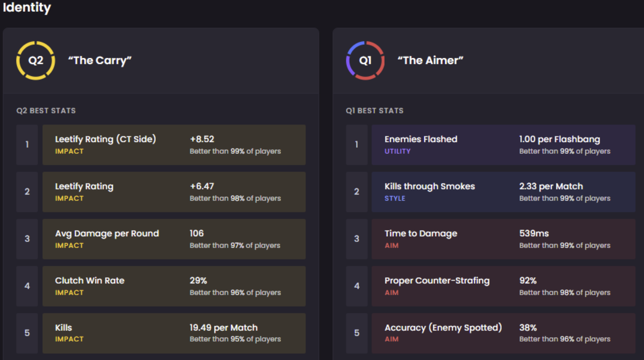Select "The Carry" identity title

point(100,61)
